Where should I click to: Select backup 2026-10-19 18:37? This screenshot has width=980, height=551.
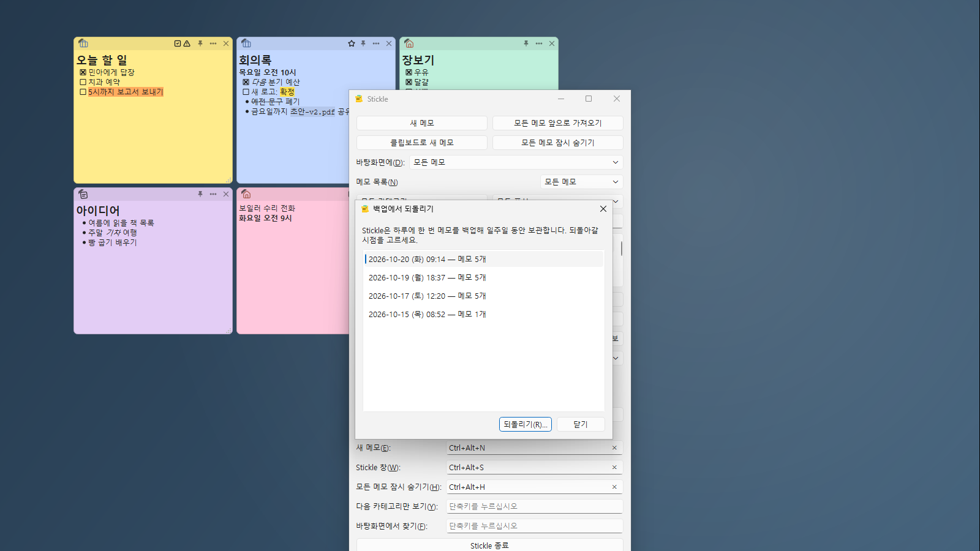click(484, 277)
